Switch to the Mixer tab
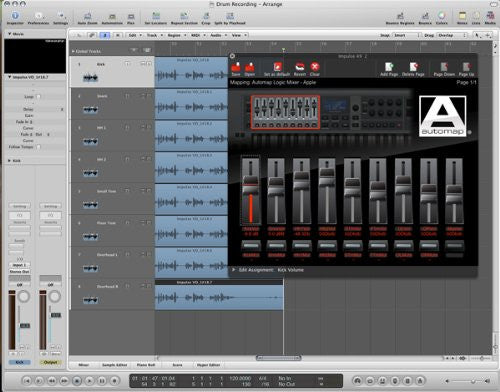This screenshot has height=392, width=500. coord(83,365)
